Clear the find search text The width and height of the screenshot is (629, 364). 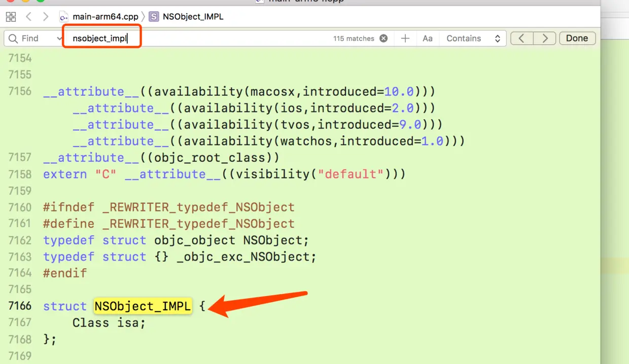pyautogui.click(x=384, y=39)
